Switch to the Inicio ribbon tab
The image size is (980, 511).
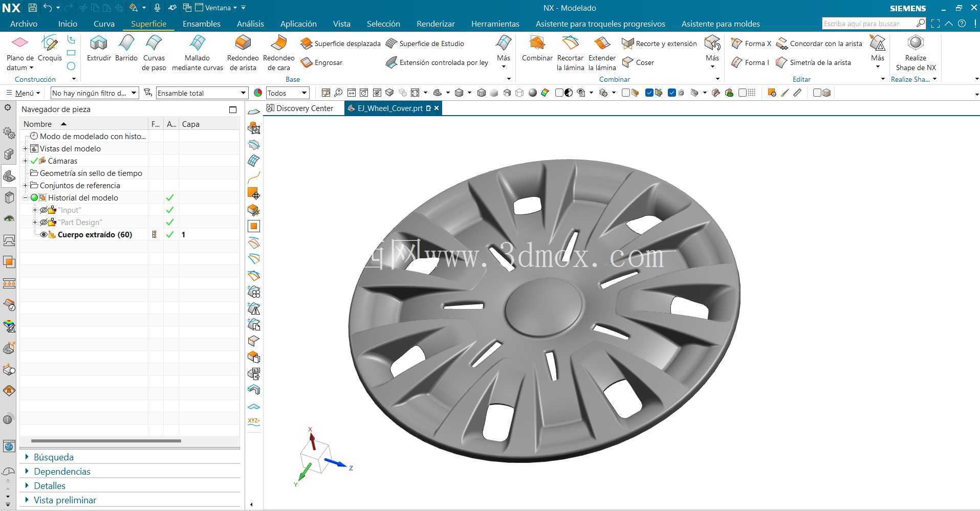coord(68,24)
